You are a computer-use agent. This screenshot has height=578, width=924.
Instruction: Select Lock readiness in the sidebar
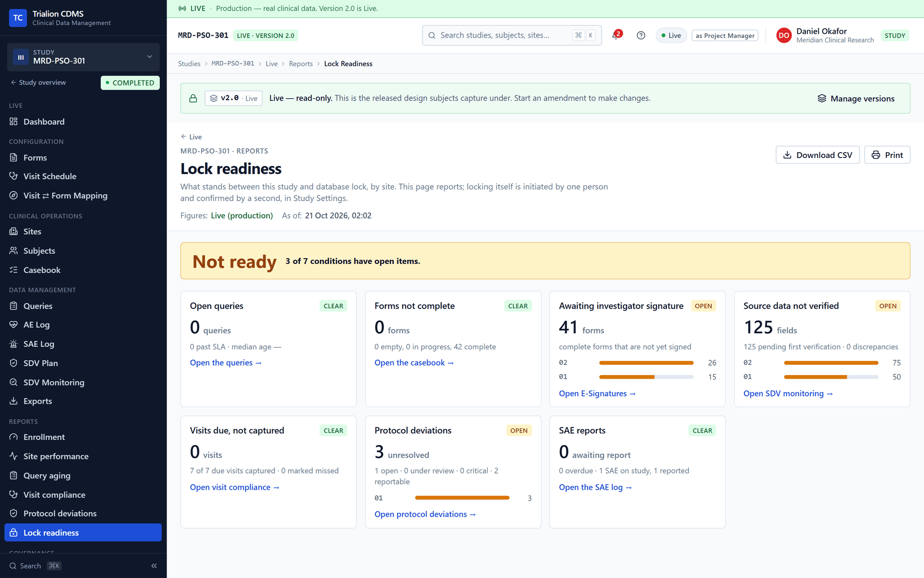[x=83, y=533]
